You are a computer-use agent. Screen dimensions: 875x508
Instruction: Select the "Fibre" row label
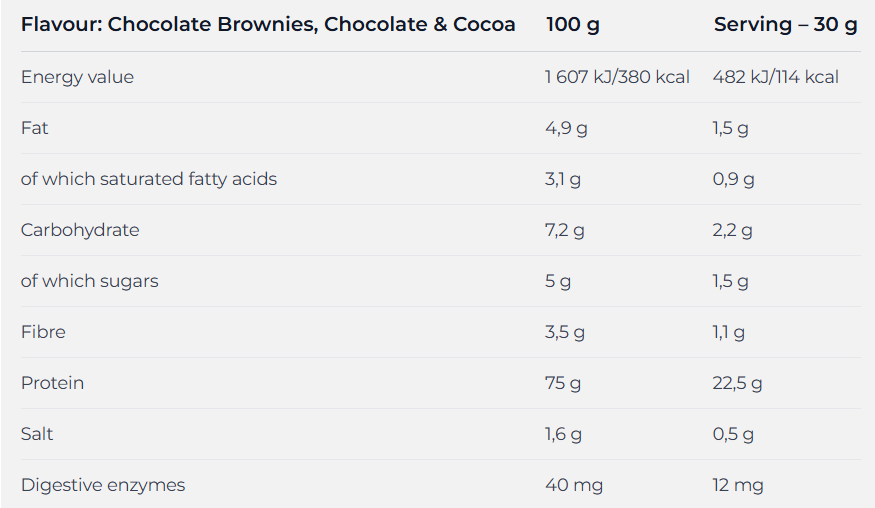(43, 332)
